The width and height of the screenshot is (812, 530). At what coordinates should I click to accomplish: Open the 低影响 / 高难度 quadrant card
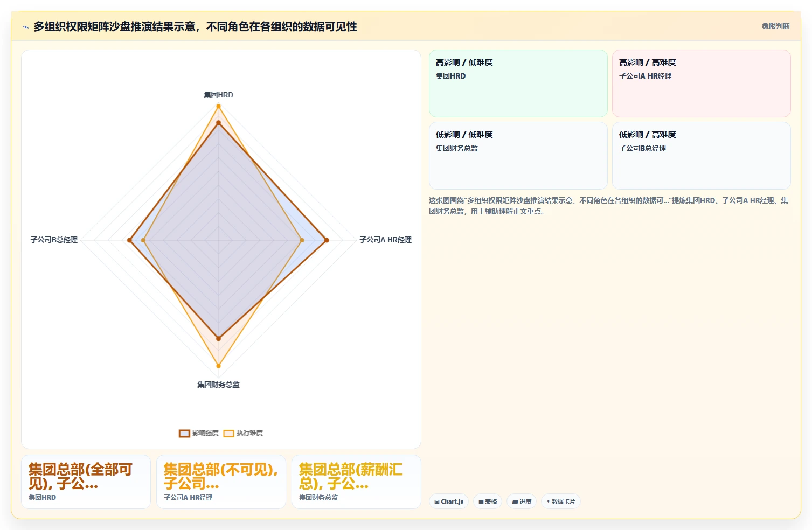point(702,156)
